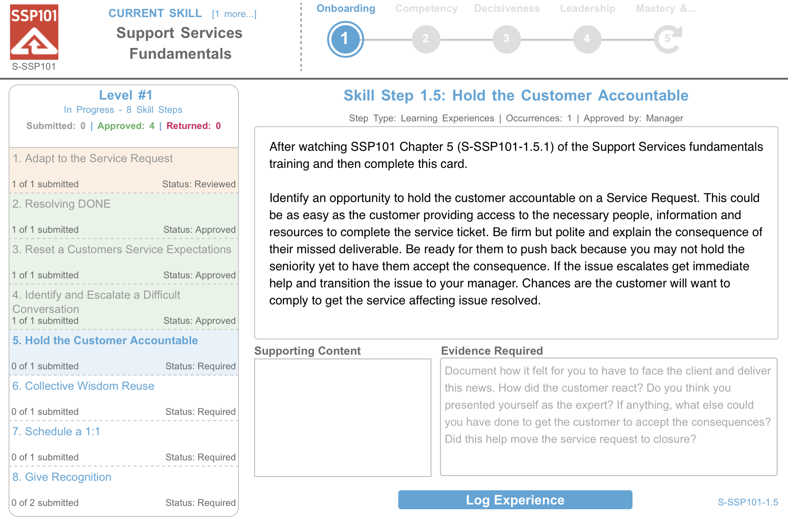Open the Decisiveness level tab
This screenshot has height=532, width=788.
(x=507, y=9)
